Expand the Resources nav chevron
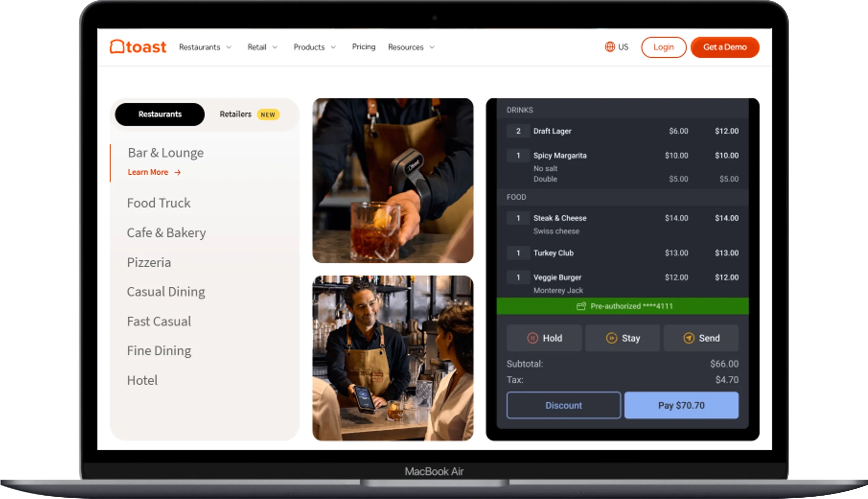 432,47
